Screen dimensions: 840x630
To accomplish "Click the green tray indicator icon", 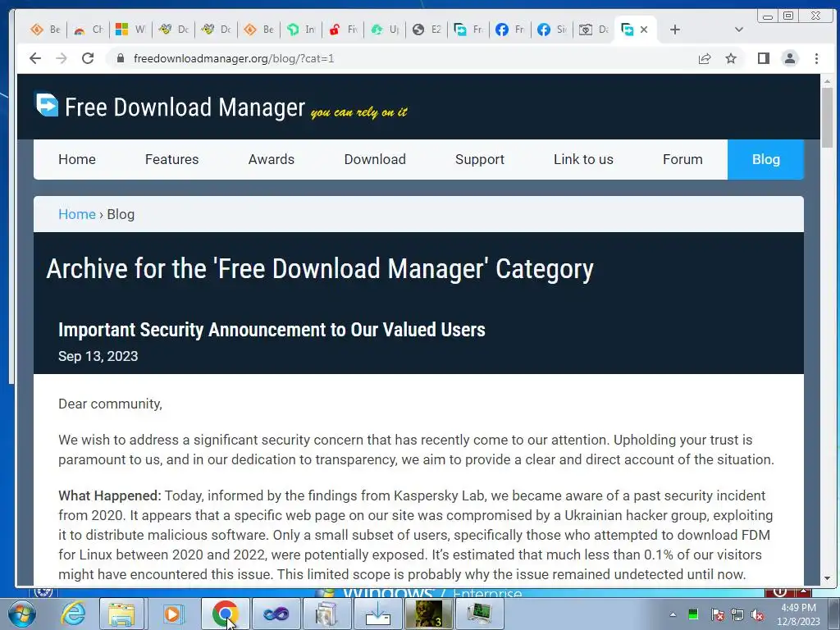I will coord(693,614).
